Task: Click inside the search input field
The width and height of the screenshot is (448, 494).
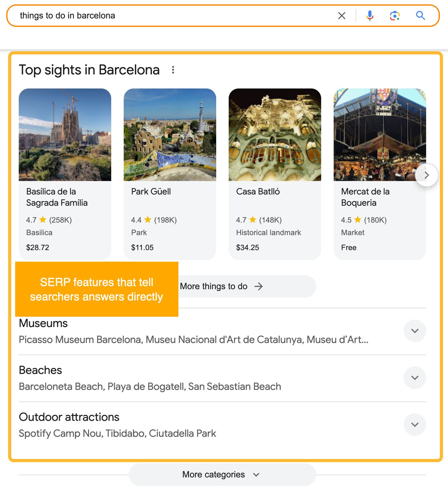Action: [x=156, y=15]
